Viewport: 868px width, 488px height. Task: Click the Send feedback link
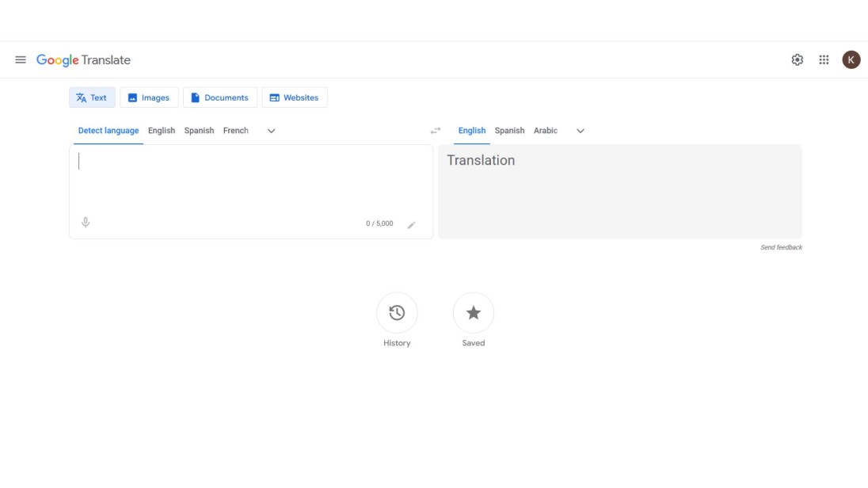[781, 248]
